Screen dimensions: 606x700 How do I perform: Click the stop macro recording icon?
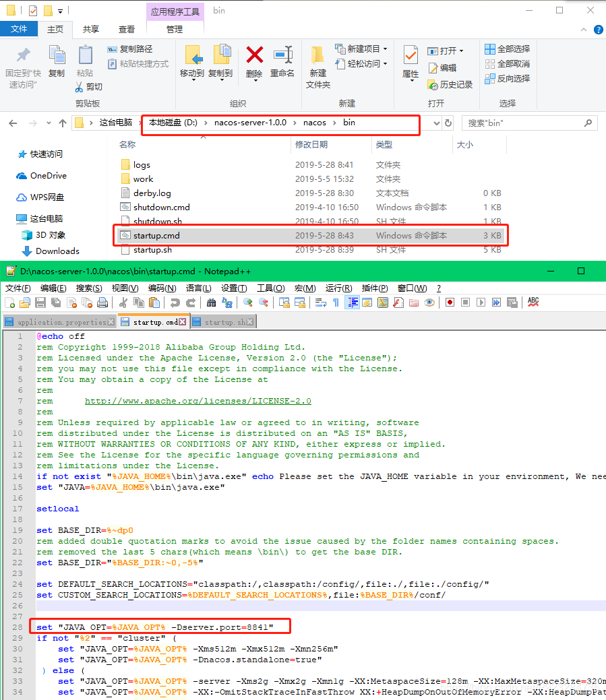click(465, 303)
